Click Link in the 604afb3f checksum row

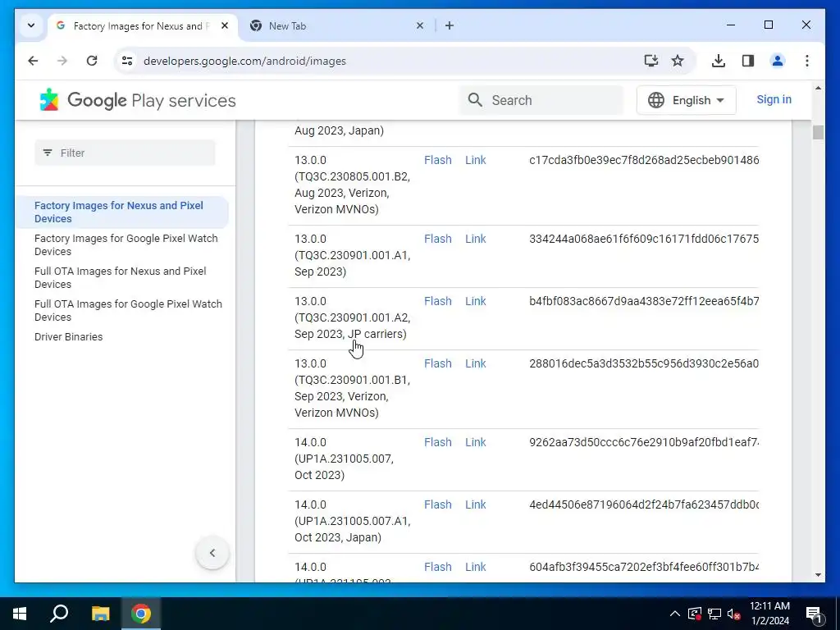[x=475, y=567]
